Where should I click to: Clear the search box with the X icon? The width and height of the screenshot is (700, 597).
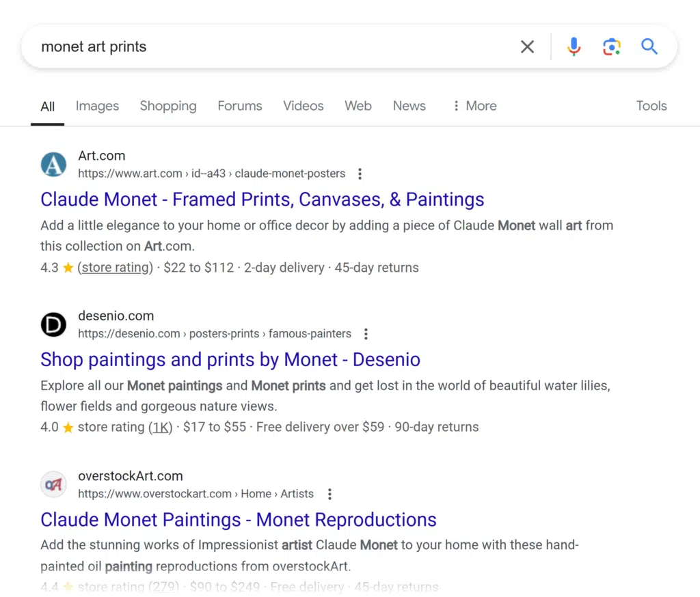527,46
